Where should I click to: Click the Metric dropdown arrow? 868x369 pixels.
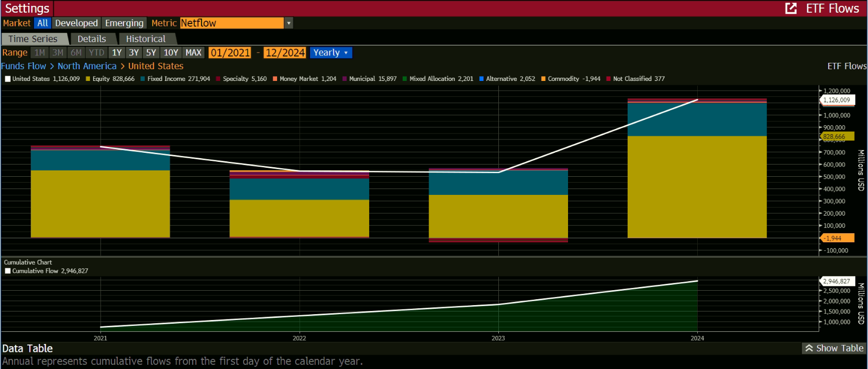(289, 23)
